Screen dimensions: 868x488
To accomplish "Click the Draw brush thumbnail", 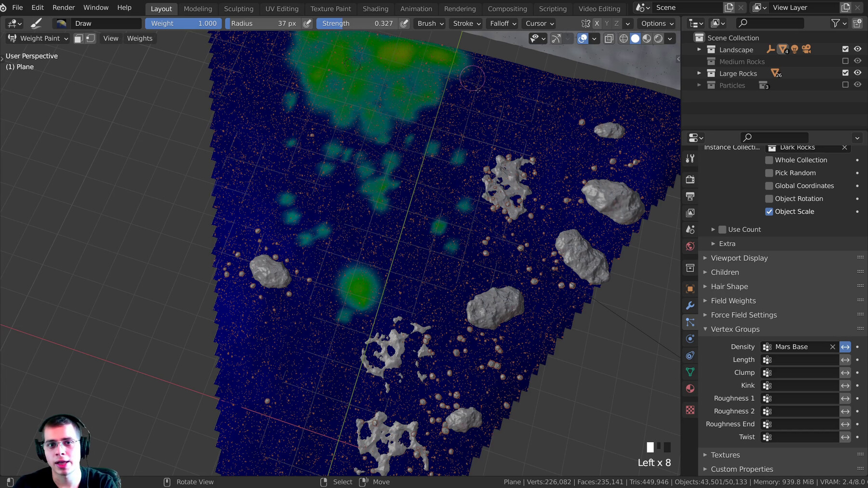I will (61, 23).
